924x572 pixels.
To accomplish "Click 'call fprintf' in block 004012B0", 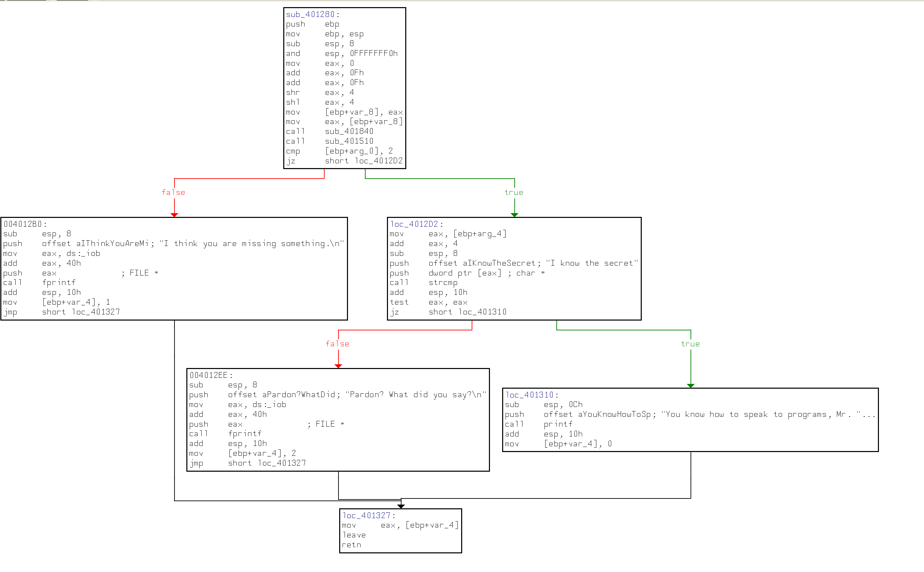I will pos(39,283).
